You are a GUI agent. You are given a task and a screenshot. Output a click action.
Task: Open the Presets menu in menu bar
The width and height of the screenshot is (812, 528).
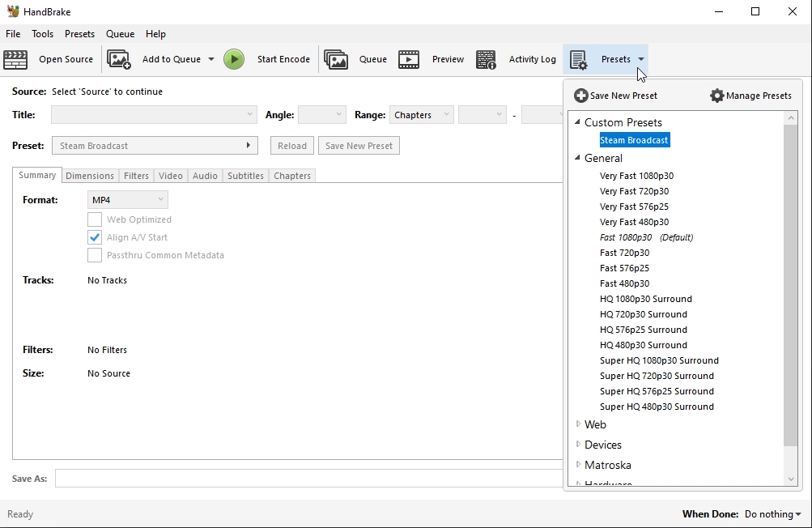[x=80, y=34]
